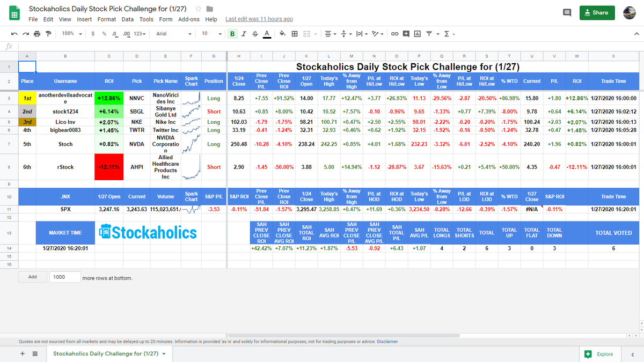Toggle bold formatting
The height and width of the screenshot is (362, 644).
point(232,34)
